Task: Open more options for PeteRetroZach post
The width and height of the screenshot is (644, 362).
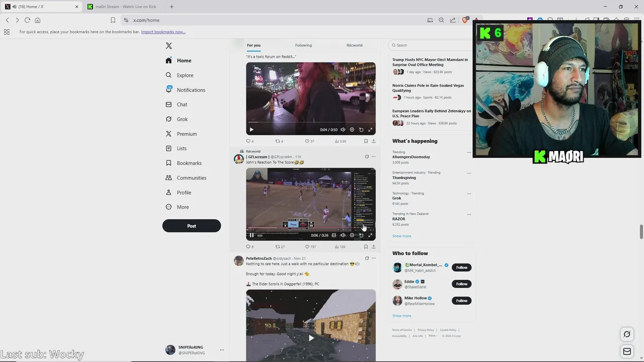Action: click(x=373, y=258)
